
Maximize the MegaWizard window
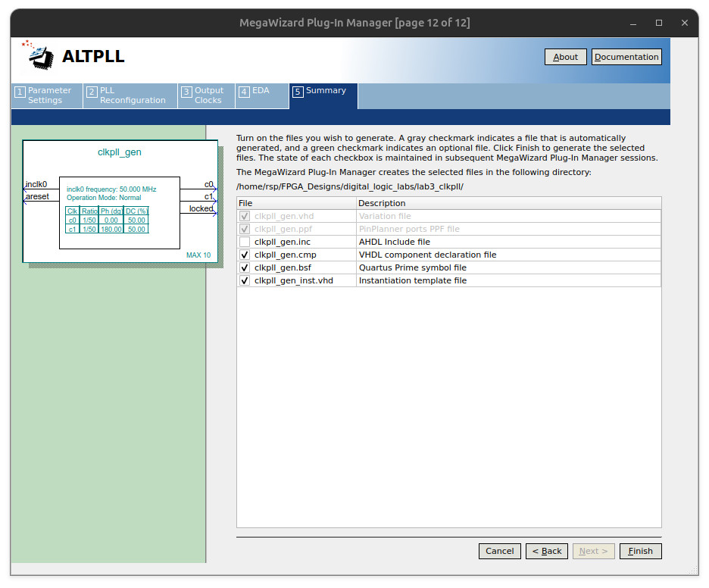point(659,23)
